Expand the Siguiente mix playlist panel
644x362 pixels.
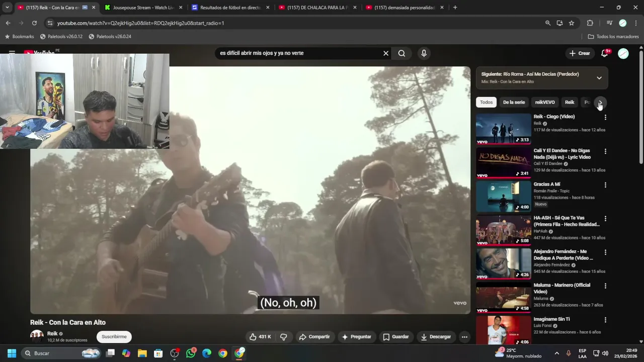point(599,78)
